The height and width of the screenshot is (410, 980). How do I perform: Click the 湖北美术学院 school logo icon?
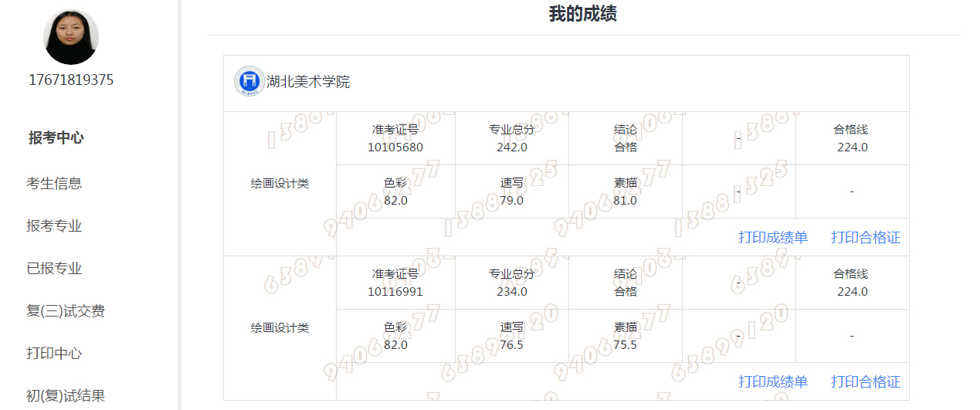coord(249,81)
